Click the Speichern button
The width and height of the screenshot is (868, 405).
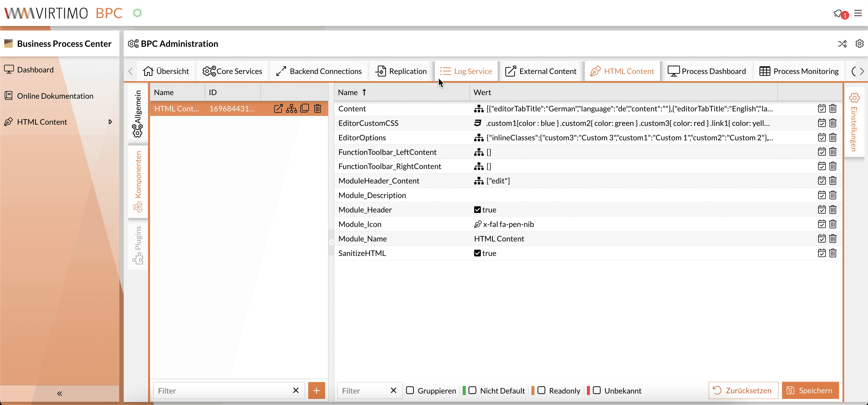810,391
